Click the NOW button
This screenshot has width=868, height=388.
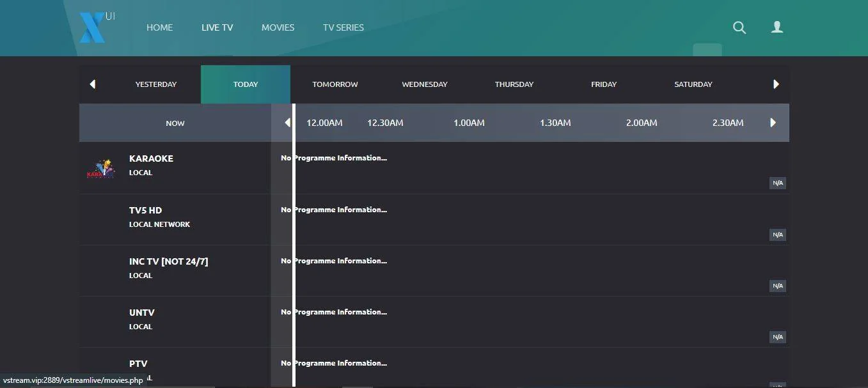point(175,123)
